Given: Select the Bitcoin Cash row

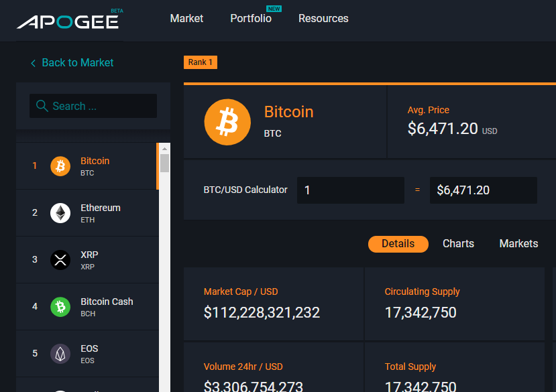Looking at the screenshot, I should coord(87,307).
